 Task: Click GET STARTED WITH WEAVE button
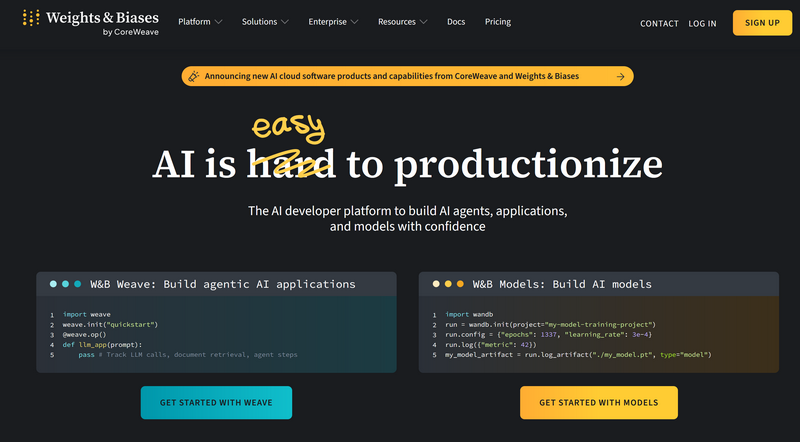tap(216, 403)
